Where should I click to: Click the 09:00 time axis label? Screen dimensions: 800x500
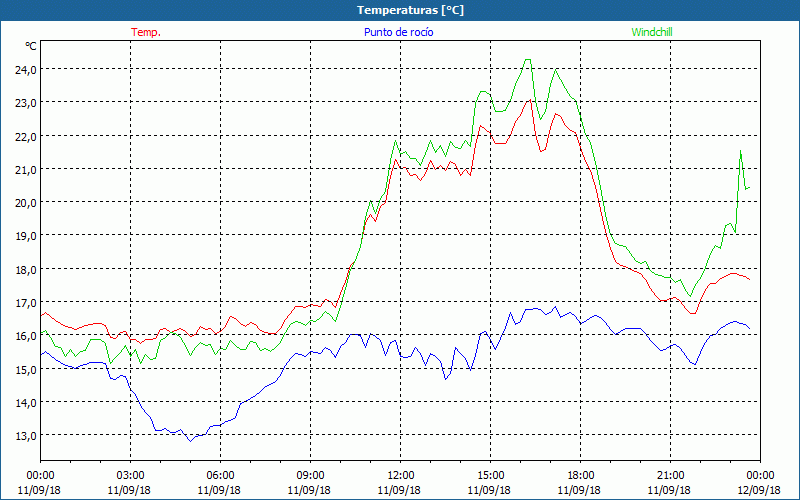pos(310,476)
